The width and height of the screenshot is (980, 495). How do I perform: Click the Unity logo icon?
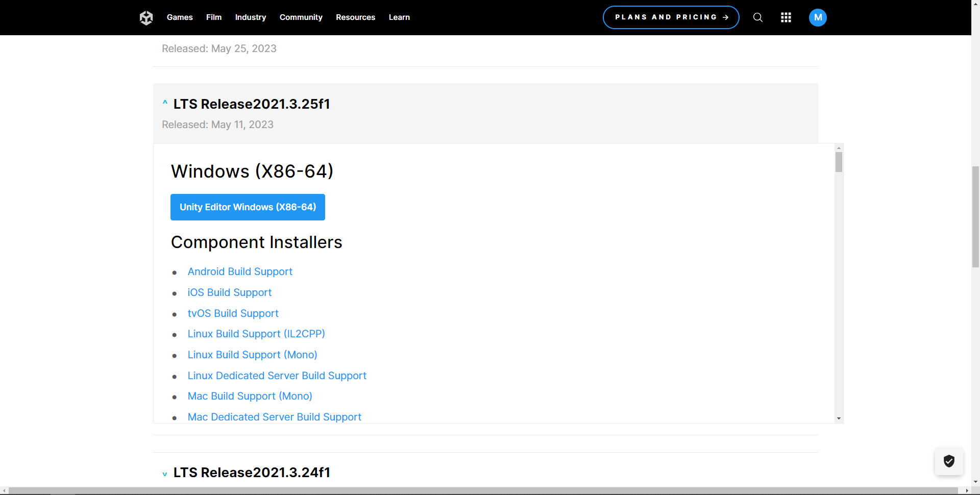coord(146,18)
